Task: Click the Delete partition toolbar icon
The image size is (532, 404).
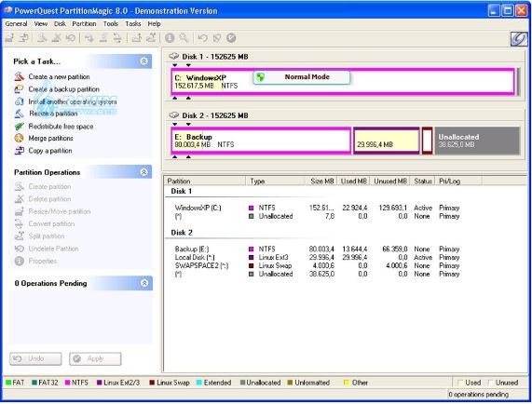Action: coord(56,38)
